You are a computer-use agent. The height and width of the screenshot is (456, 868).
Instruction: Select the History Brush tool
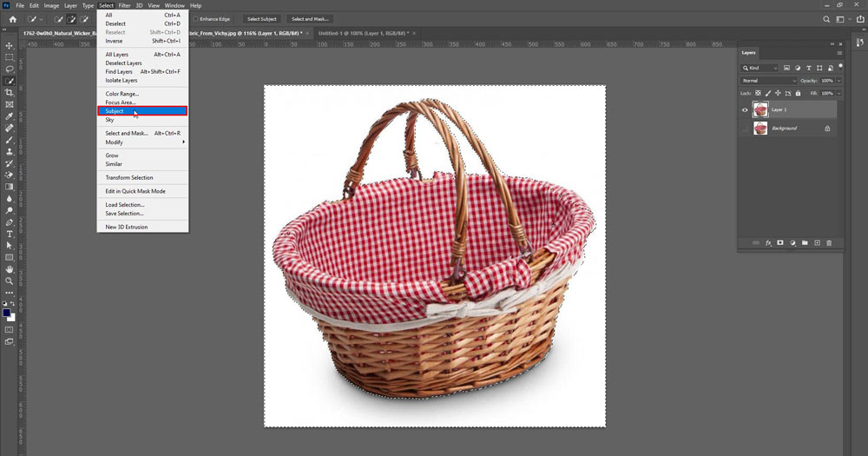(x=10, y=163)
